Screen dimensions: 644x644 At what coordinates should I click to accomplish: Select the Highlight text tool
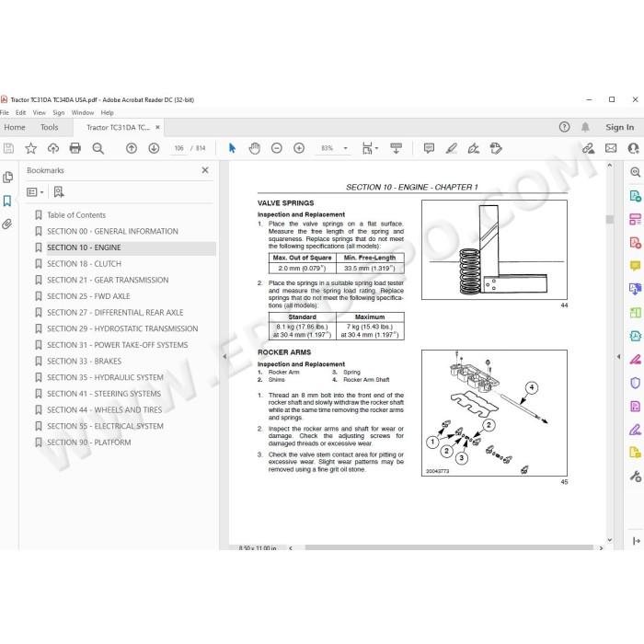452,148
